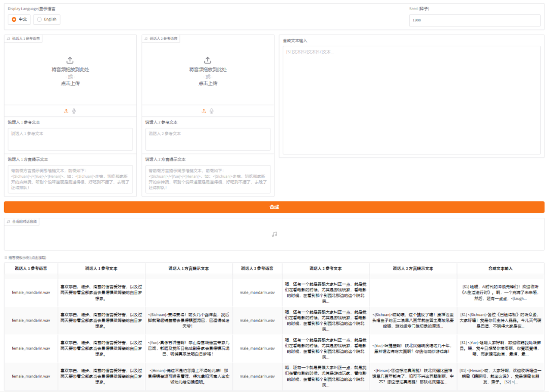Click speaker 2 dialect cell starting <|Sichuan|>哎哟喂
This screenshot has height=392, width=549.
[413, 320]
